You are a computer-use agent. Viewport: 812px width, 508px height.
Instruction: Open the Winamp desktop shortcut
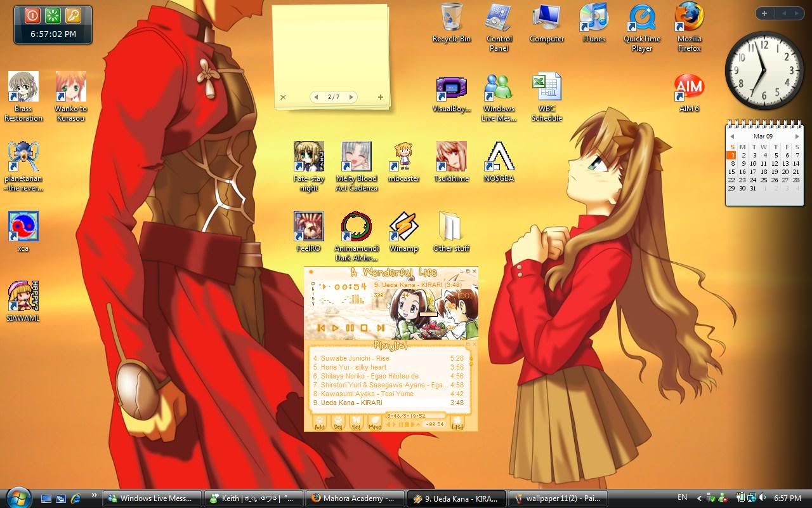point(403,227)
